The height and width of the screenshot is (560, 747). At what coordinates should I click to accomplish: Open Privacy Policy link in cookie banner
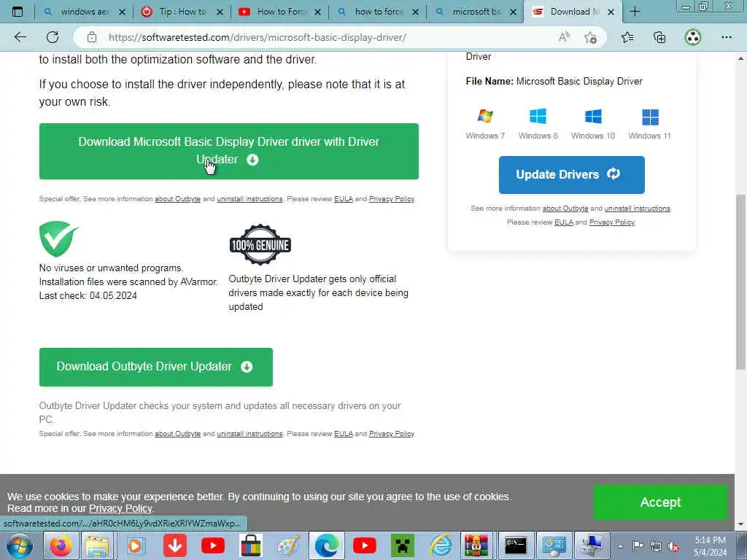[120, 508]
